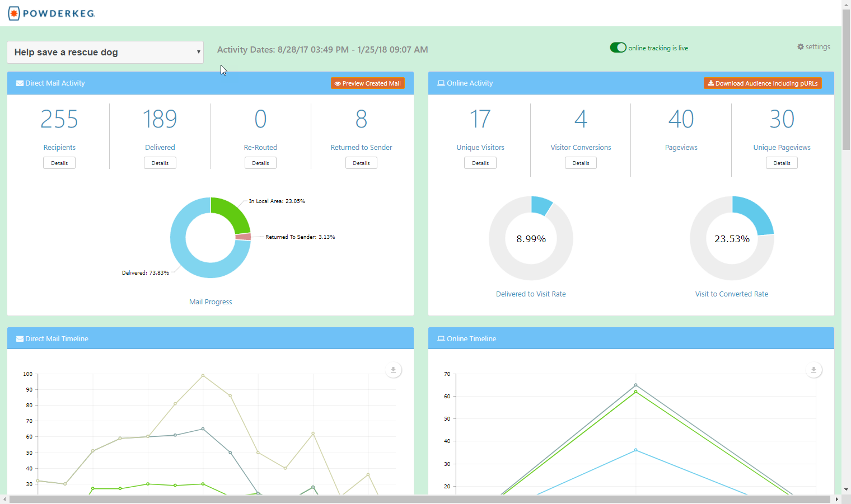Click Preview Created Mail button
This screenshot has height=504, width=851.
[368, 83]
